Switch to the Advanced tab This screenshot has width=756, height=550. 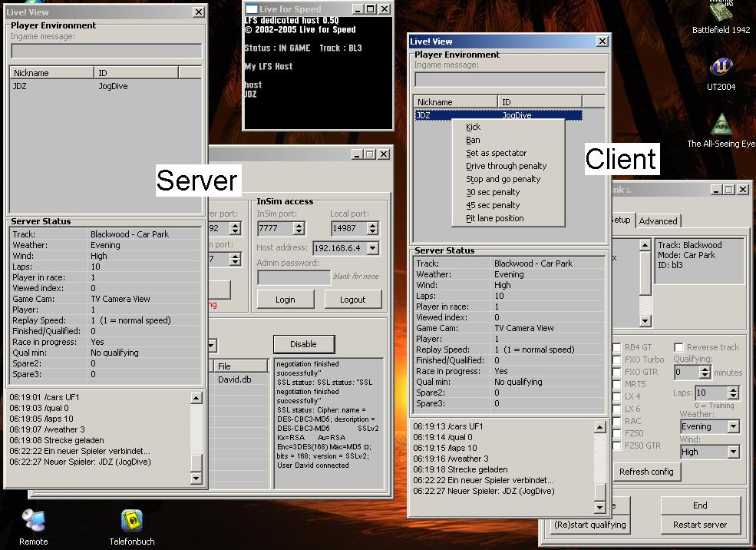coord(658,221)
